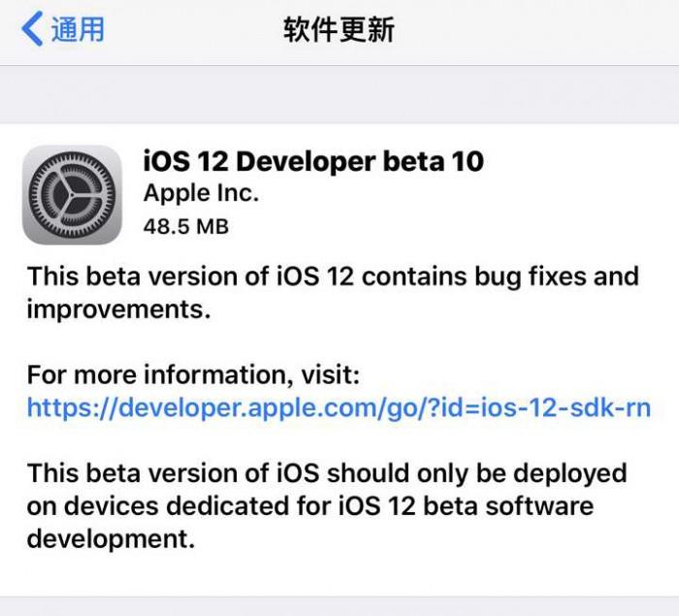The height and width of the screenshot is (616, 679).
Task: Click the word 'improvements.' in the description
Action: (118, 308)
